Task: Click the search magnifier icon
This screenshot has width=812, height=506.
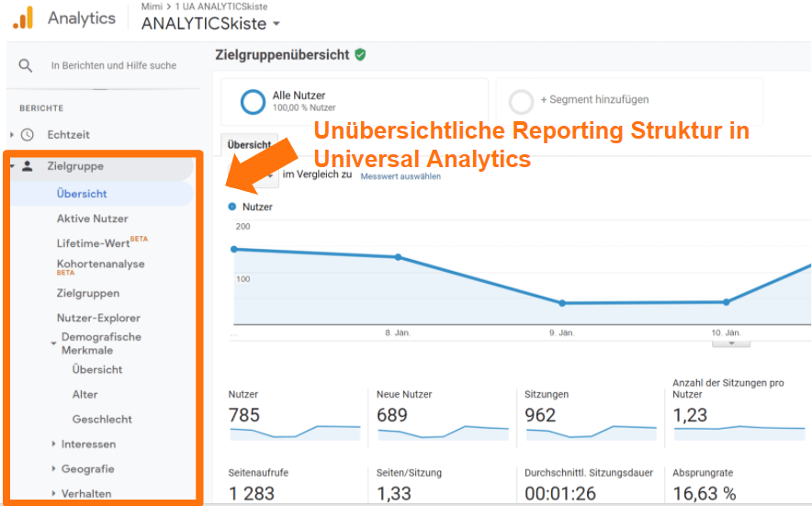Action: pyautogui.click(x=26, y=66)
